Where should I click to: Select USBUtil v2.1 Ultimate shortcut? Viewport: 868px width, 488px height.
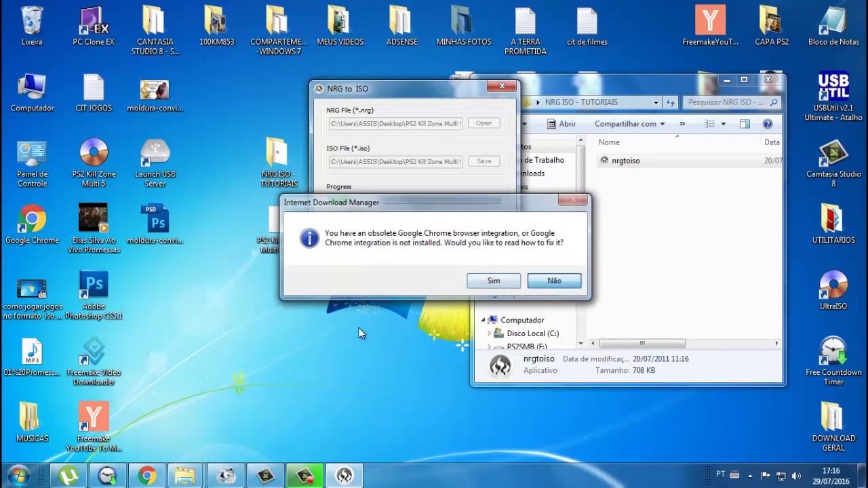click(833, 96)
